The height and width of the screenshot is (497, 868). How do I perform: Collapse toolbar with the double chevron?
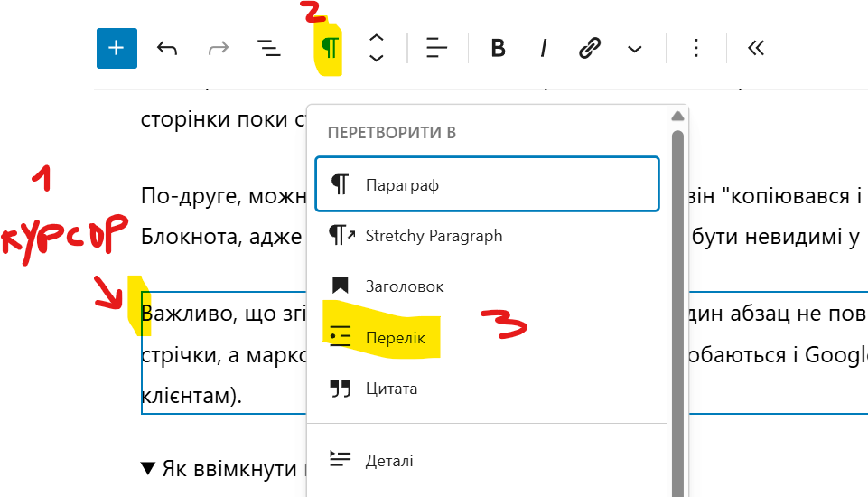756,48
